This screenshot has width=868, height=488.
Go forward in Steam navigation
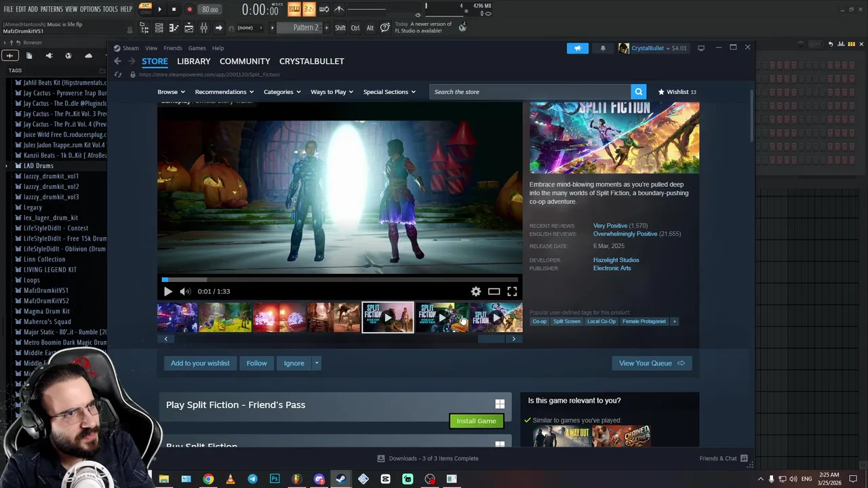[131, 61]
